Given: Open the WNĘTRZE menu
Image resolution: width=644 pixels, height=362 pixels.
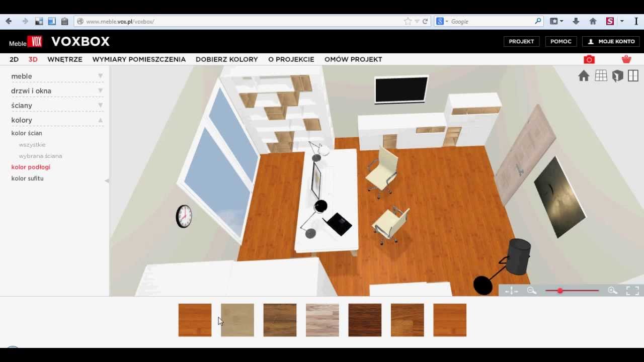Looking at the screenshot, I should (x=65, y=59).
